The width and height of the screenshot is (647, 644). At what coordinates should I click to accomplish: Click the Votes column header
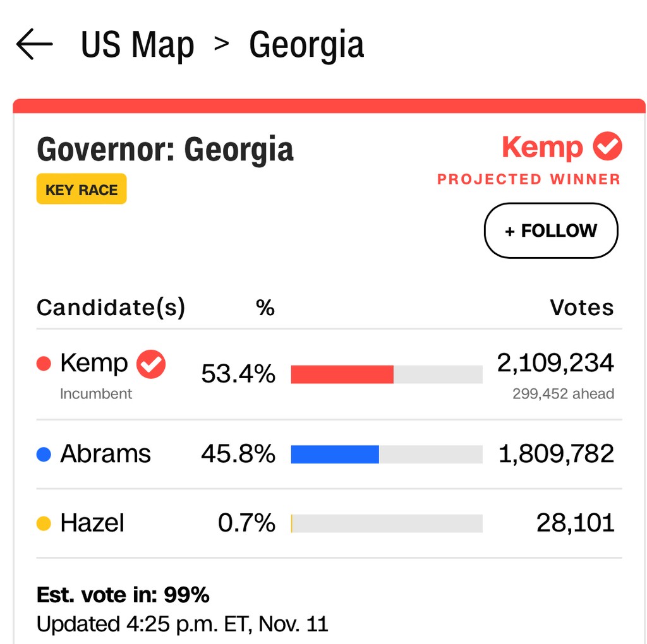pos(581,308)
